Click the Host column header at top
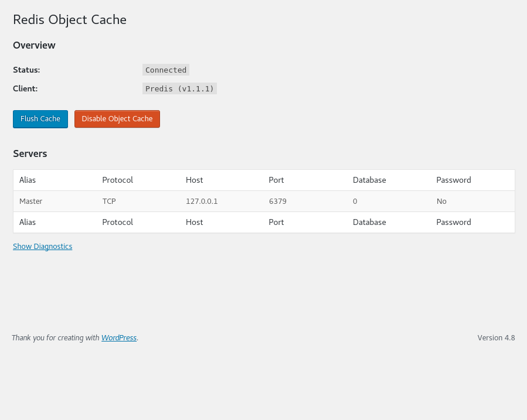This screenshot has width=527, height=420. [x=194, y=180]
